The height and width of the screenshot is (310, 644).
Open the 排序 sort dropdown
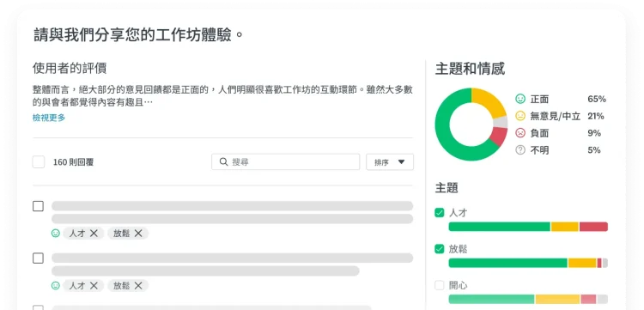coord(390,162)
